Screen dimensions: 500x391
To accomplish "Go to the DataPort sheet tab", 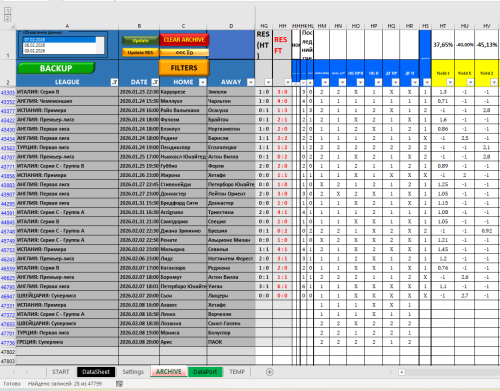I will (205, 372).
